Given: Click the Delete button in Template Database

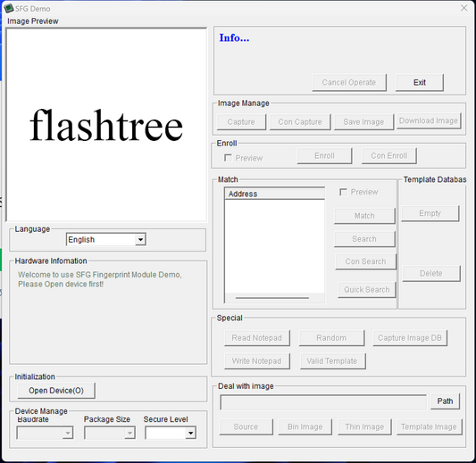Looking at the screenshot, I should pyautogui.click(x=431, y=274).
